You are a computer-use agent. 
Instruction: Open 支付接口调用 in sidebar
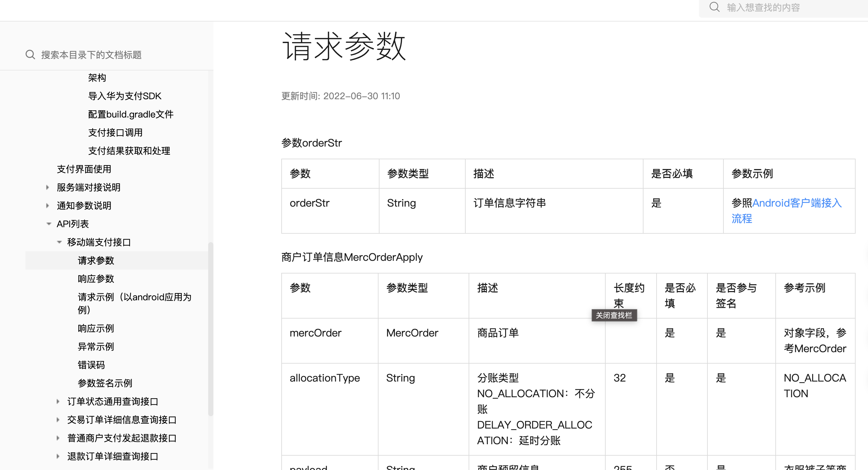(x=115, y=133)
